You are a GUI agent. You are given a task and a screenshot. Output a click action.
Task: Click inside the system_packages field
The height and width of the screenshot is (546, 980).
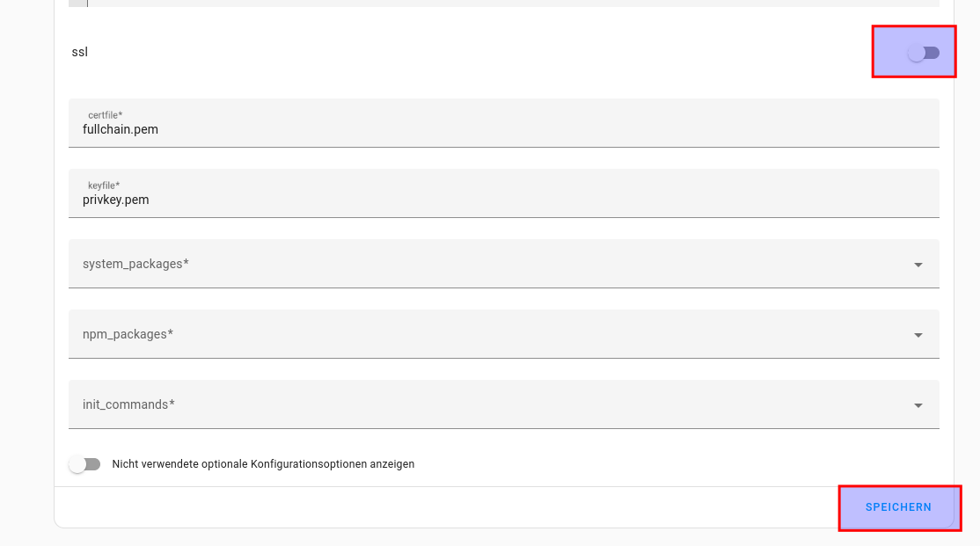(x=440, y=264)
